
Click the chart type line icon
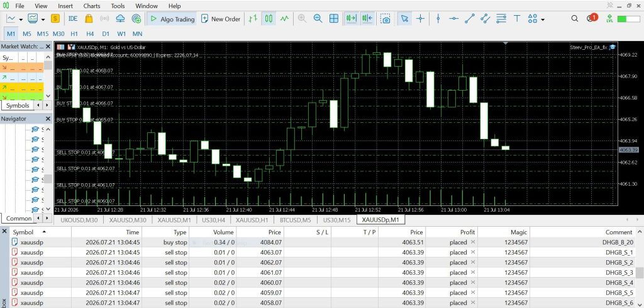coord(11,18)
